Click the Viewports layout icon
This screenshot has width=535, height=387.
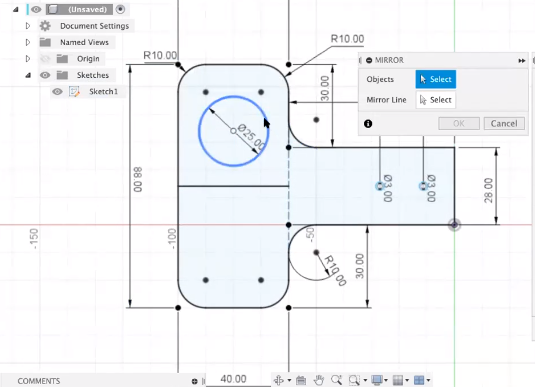(419, 380)
